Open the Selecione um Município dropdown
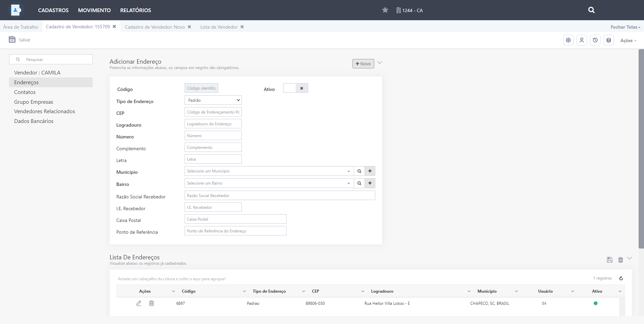 point(269,171)
